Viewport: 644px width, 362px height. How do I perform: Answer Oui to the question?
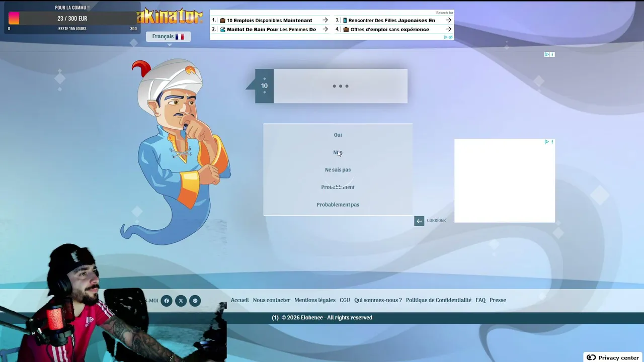point(338,135)
